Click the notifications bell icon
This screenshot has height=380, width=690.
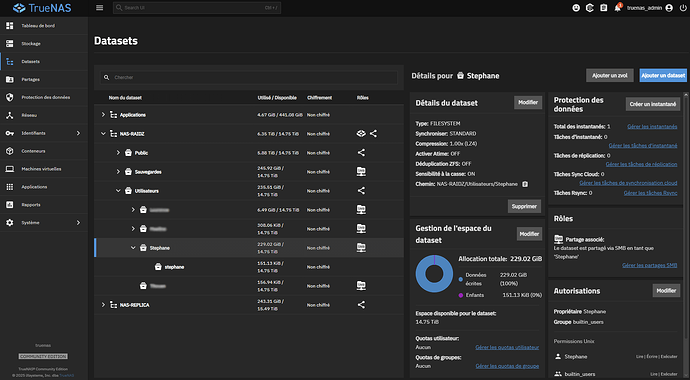[617, 8]
